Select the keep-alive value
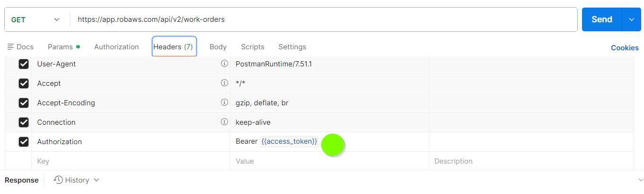 253,122
